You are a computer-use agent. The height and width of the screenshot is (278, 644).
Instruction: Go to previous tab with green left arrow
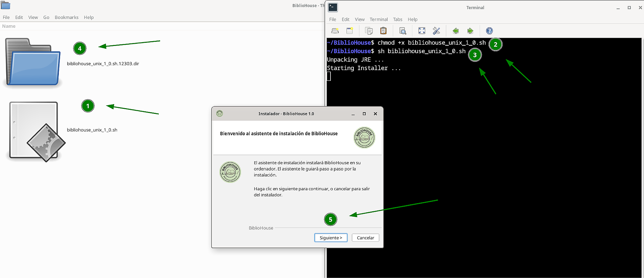coord(456,31)
